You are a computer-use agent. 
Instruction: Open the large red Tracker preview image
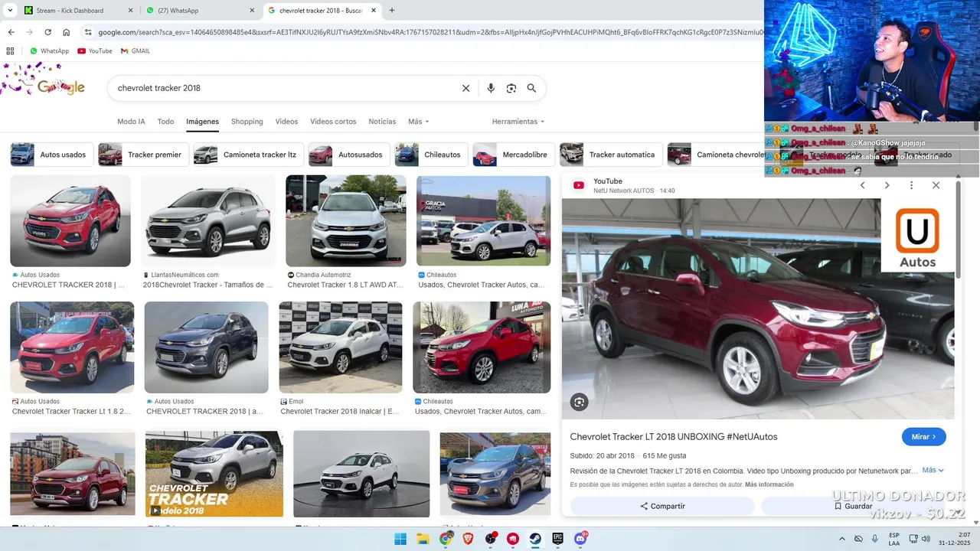758,309
